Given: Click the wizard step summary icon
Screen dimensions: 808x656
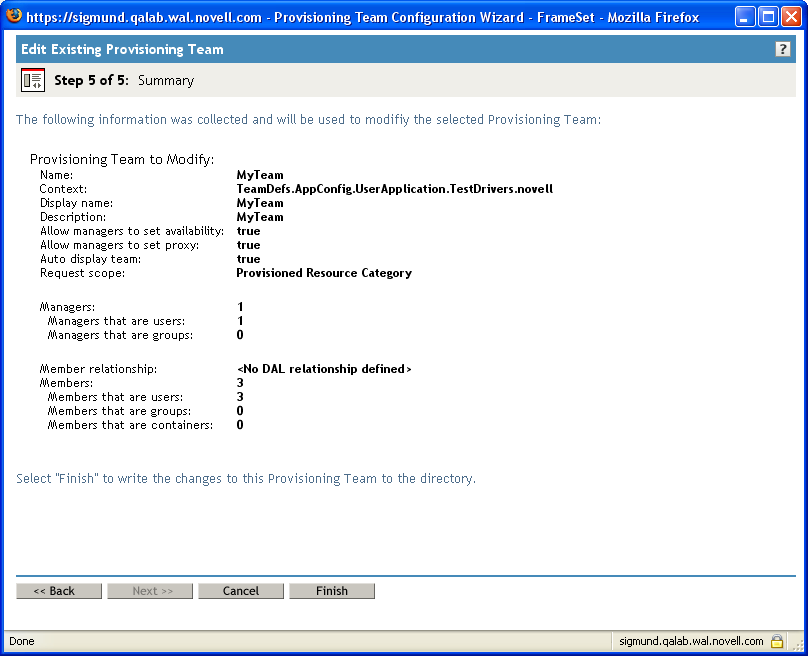Looking at the screenshot, I should point(33,80).
